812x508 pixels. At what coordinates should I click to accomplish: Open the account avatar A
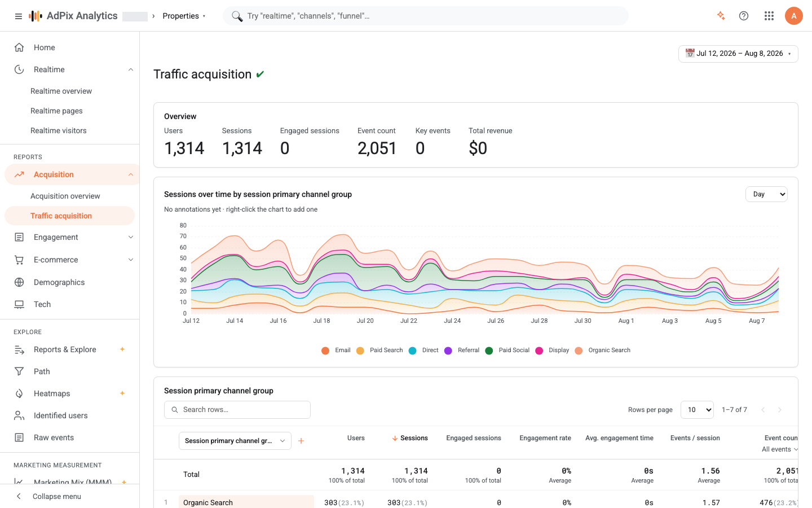[794, 16]
